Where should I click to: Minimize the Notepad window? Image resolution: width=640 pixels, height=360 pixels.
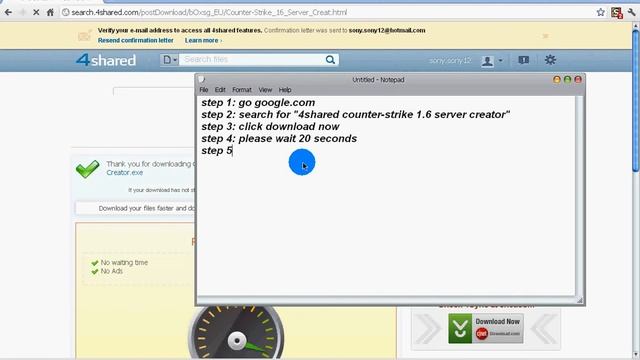pyautogui.click(x=557, y=80)
